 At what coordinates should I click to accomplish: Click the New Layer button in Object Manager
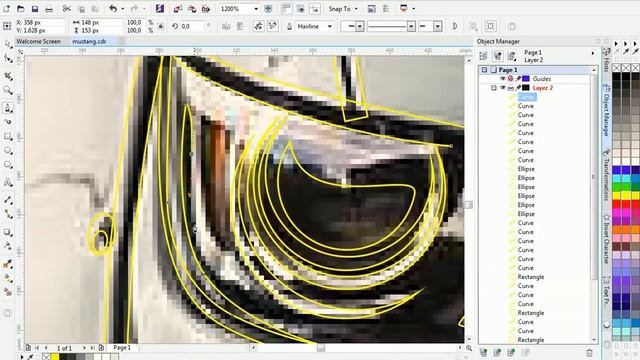(x=484, y=352)
